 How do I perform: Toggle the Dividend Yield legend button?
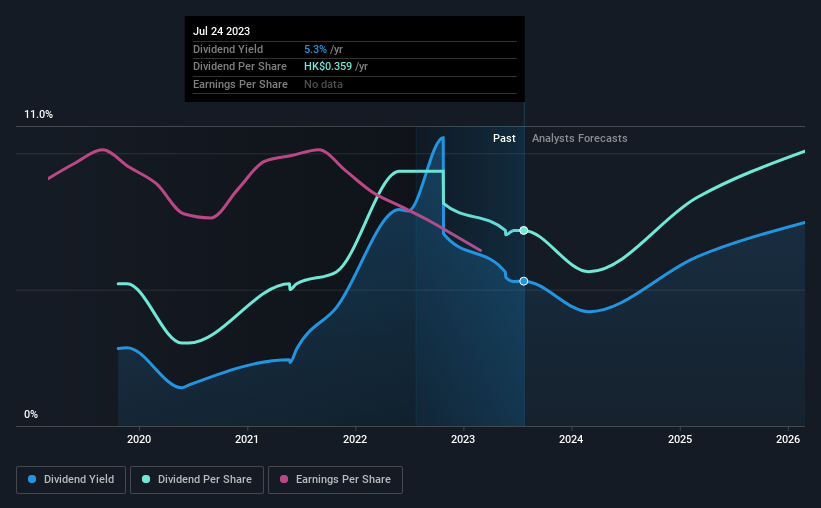tap(71, 480)
